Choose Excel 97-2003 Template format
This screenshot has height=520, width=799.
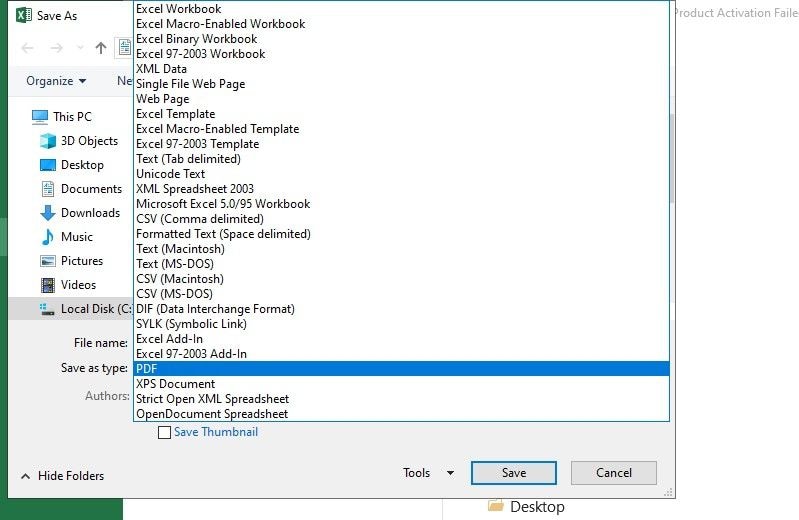point(401,144)
